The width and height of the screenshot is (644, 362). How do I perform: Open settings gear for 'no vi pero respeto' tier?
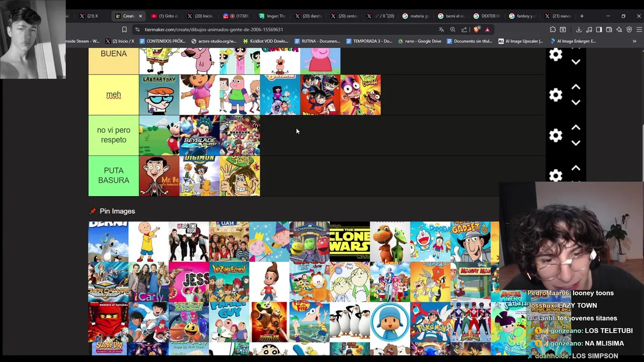click(x=555, y=135)
